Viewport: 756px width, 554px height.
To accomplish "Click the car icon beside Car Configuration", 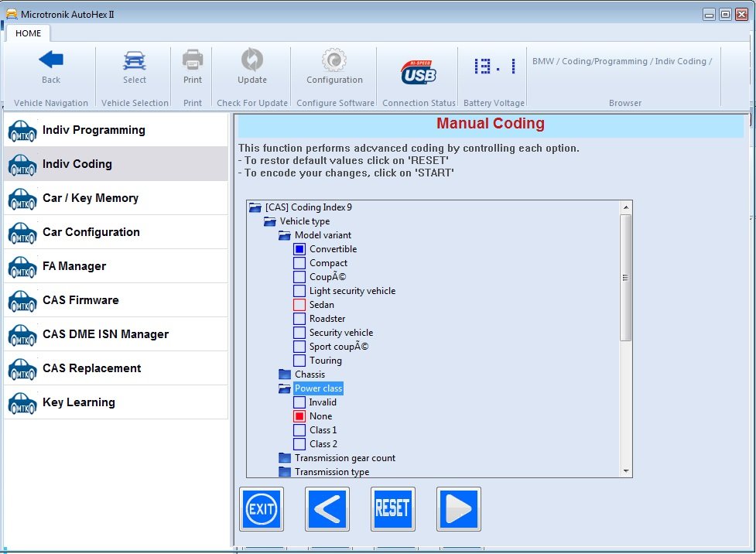I will coord(22,234).
